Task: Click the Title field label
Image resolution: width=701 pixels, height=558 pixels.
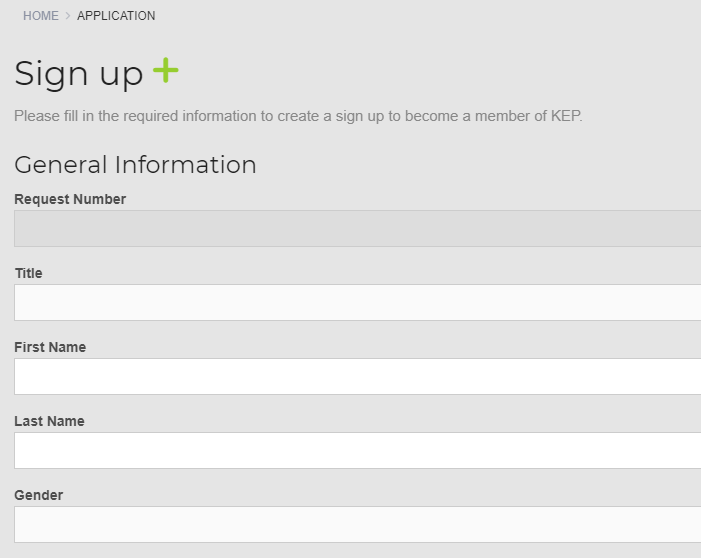Action: coord(28,273)
